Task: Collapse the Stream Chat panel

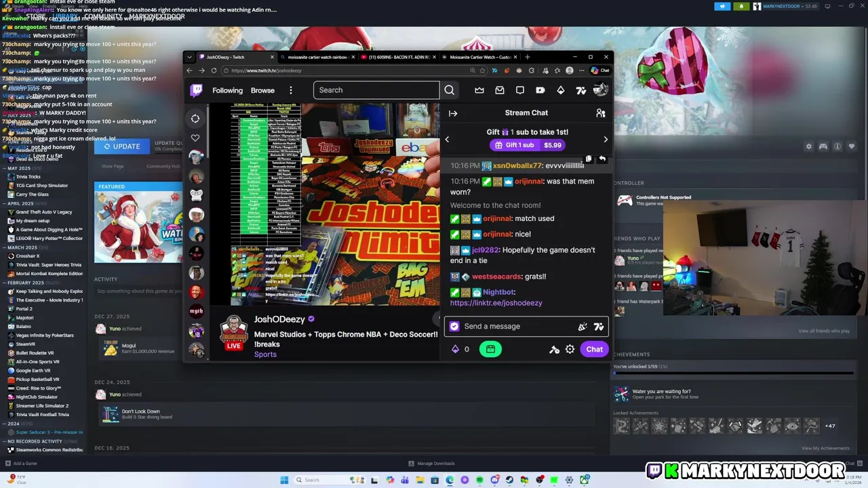Action: click(453, 113)
